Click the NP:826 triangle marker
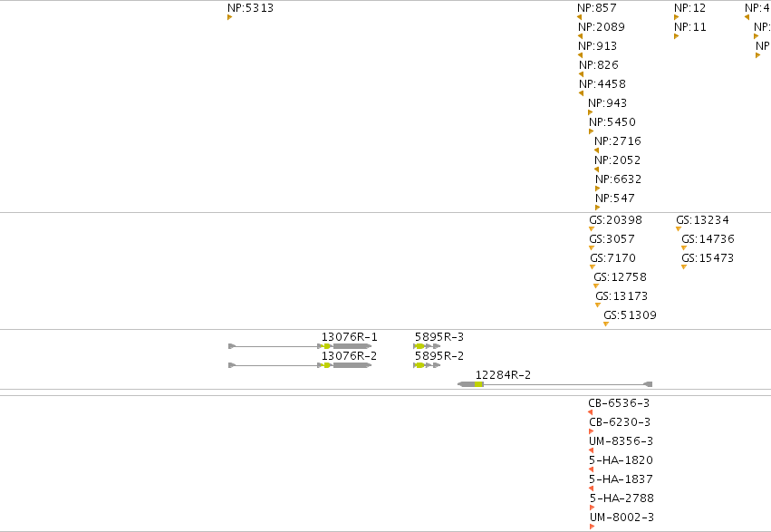The image size is (771, 532). (x=582, y=74)
